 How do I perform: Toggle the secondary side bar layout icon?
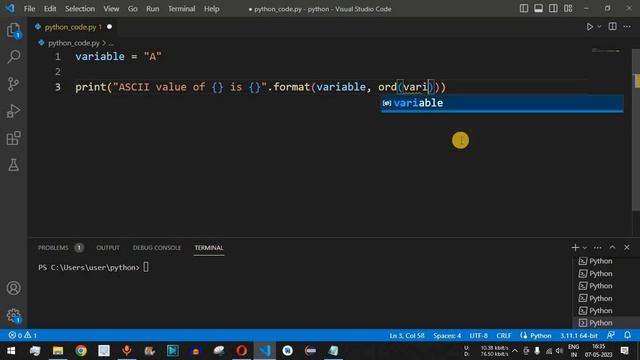[x=553, y=9]
